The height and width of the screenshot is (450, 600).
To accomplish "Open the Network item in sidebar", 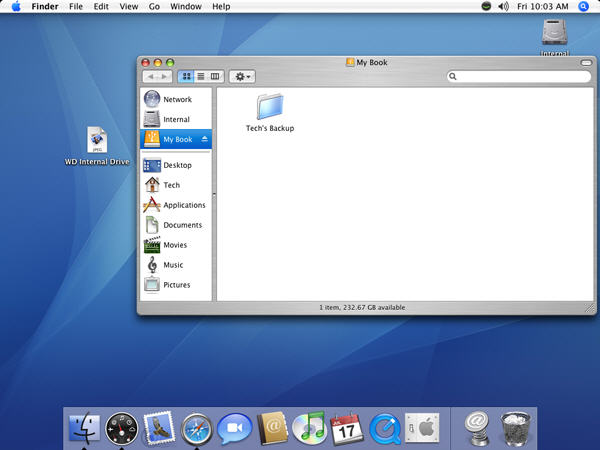I will point(176,99).
